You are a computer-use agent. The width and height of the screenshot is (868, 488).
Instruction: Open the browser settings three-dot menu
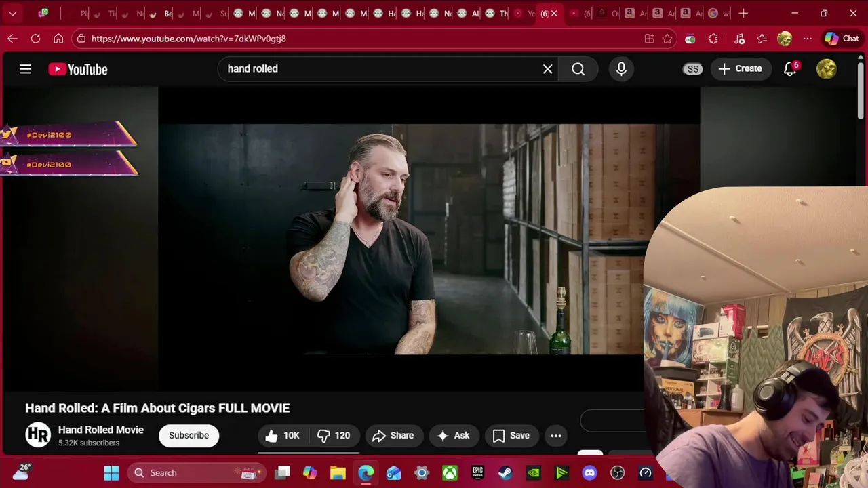[807, 39]
